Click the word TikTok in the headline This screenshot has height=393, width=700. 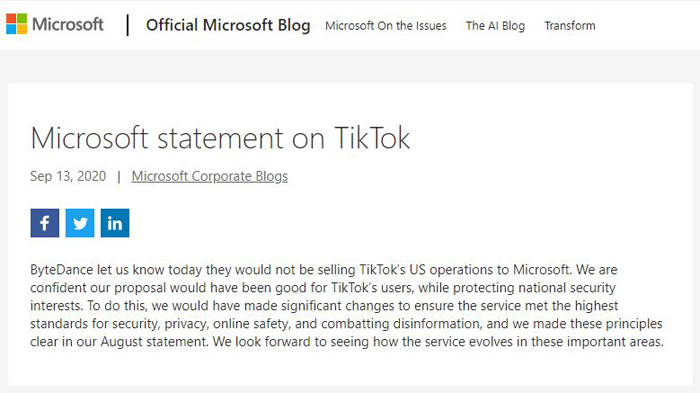pyautogui.click(x=372, y=138)
